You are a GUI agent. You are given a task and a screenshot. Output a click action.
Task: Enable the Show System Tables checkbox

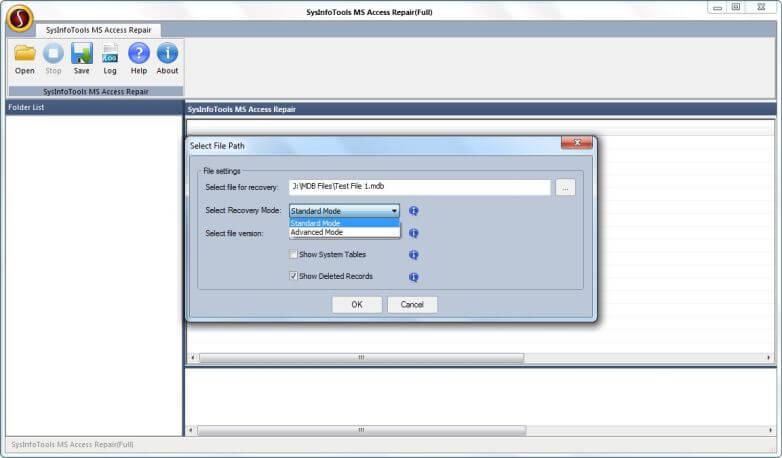[x=294, y=255]
